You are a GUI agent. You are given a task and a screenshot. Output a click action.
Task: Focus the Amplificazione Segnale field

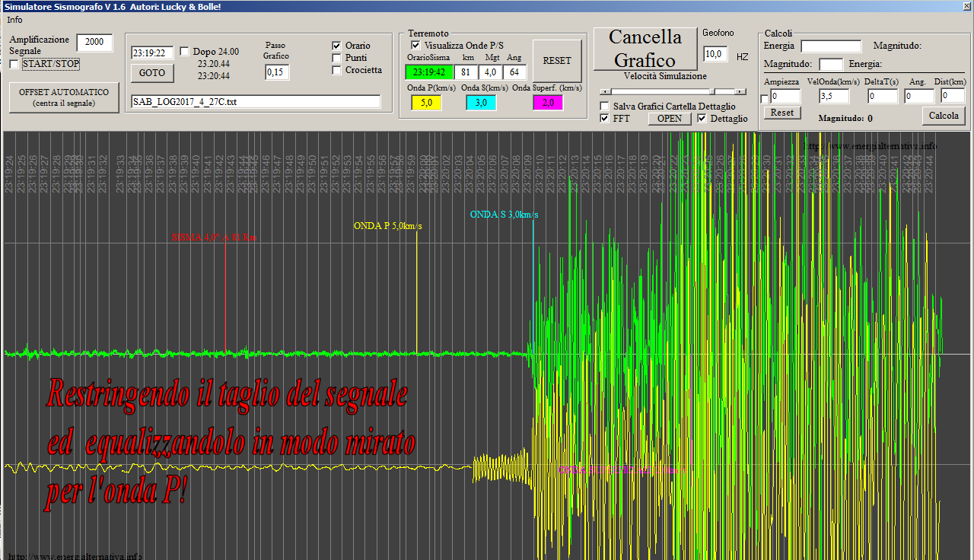click(x=94, y=43)
